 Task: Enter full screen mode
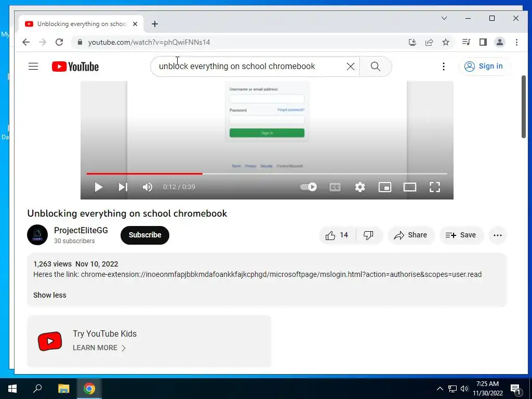coord(435,187)
